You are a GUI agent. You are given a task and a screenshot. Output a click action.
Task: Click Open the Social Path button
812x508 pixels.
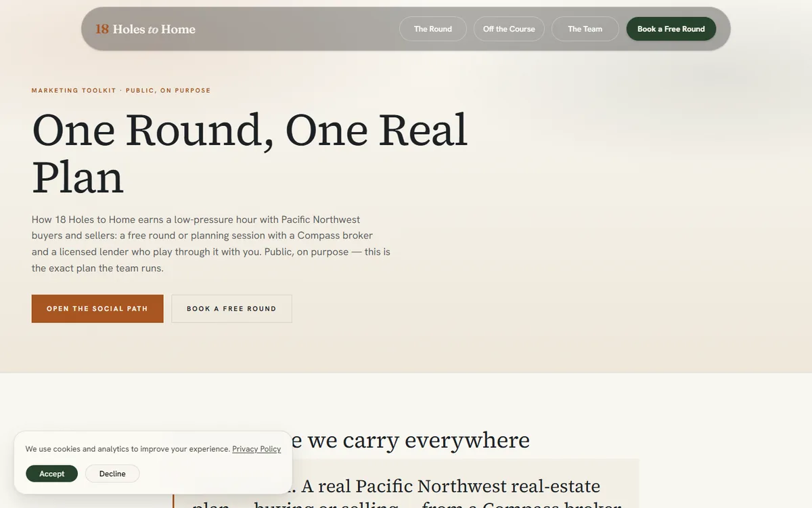[x=97, y=309]
